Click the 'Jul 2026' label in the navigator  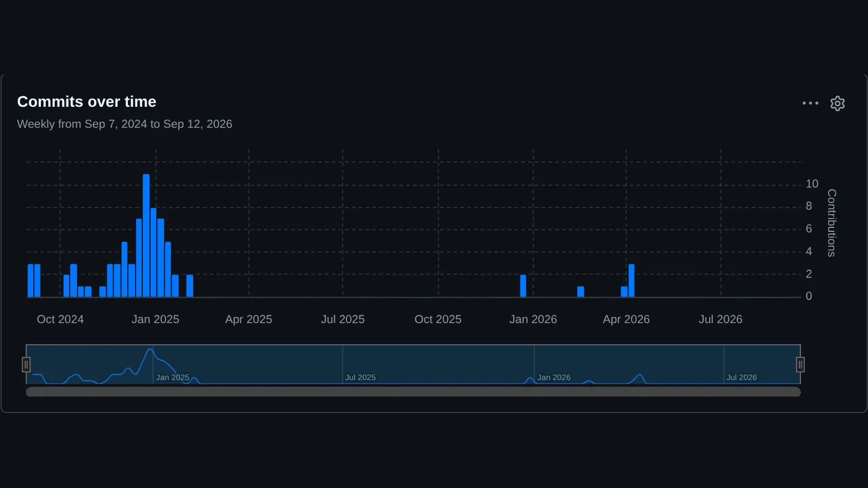(742, 377)
